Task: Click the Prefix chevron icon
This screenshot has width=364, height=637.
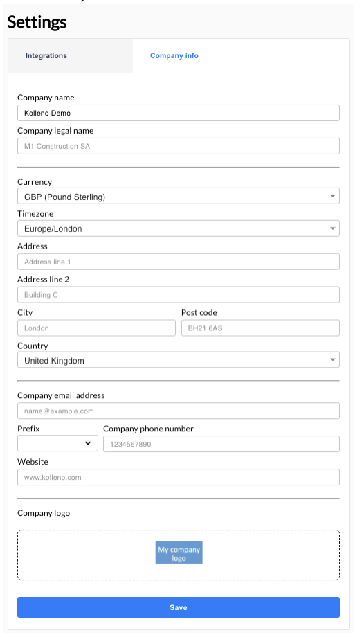Action: tap(88, 443)
